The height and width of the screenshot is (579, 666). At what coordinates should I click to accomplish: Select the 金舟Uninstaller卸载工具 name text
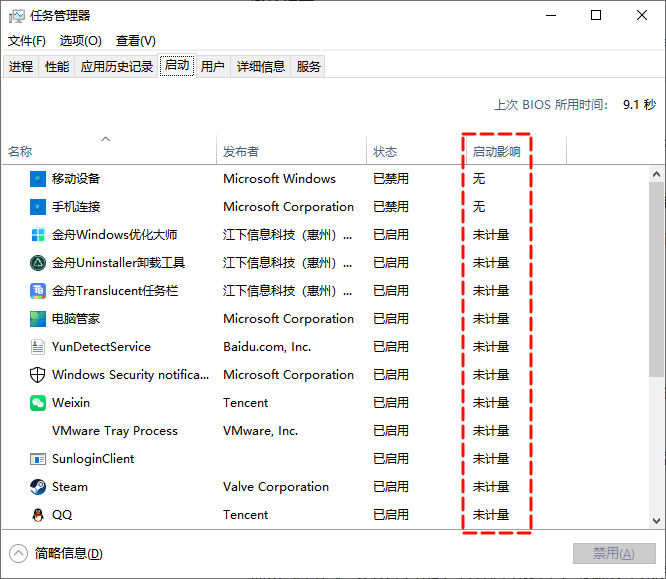pyautogui.click(x=118, y=263)
